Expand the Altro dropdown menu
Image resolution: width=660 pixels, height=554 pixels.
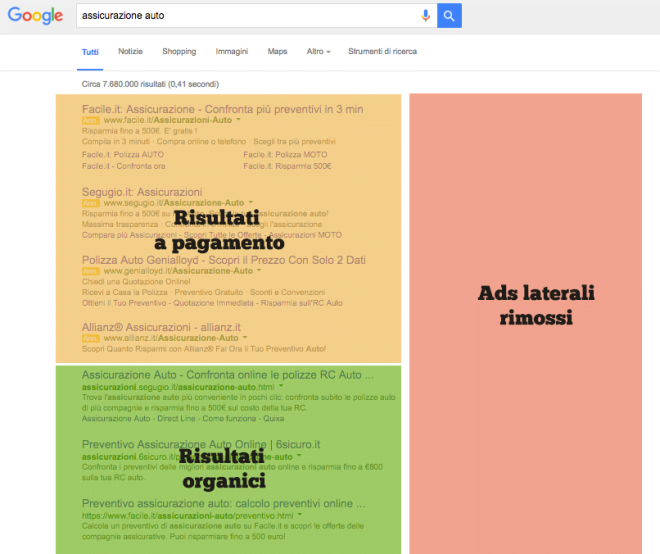click(x=319, y=51)
